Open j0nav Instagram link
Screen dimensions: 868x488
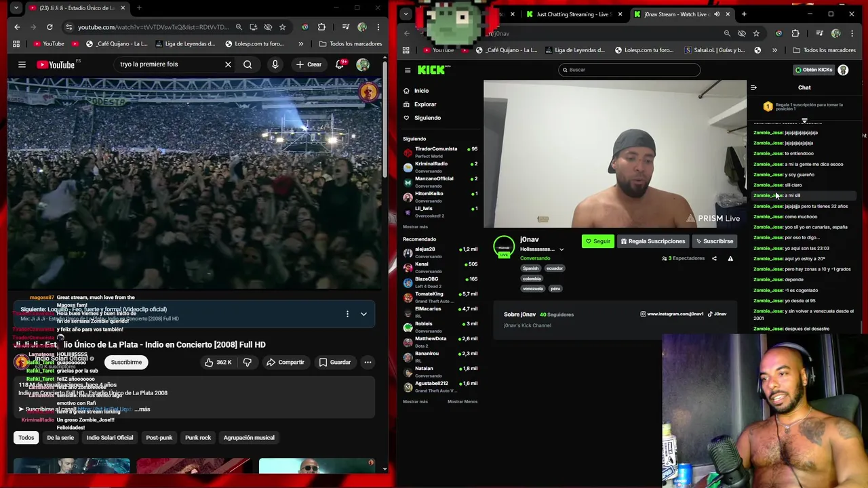tap(671, 314)
